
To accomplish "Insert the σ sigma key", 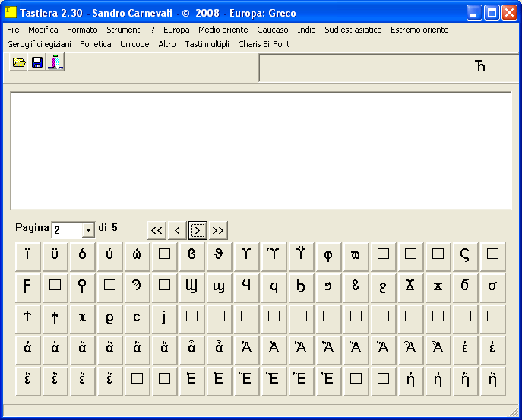I will pos(492,287).
